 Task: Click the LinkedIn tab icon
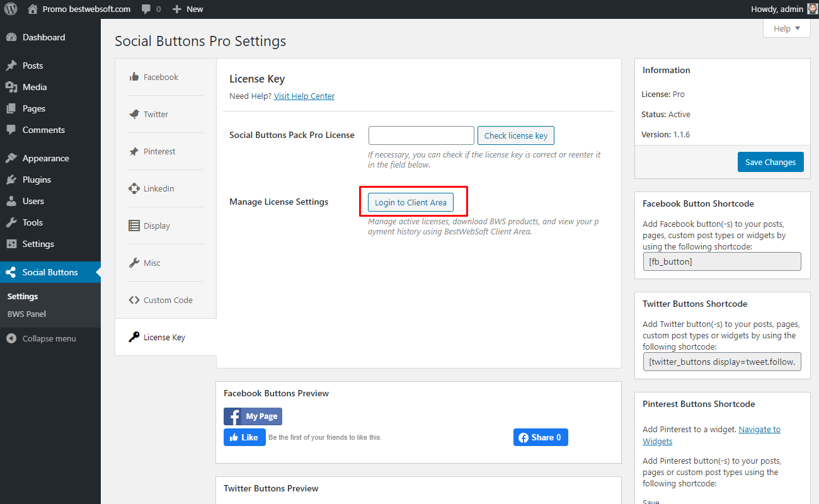point(134,188)
